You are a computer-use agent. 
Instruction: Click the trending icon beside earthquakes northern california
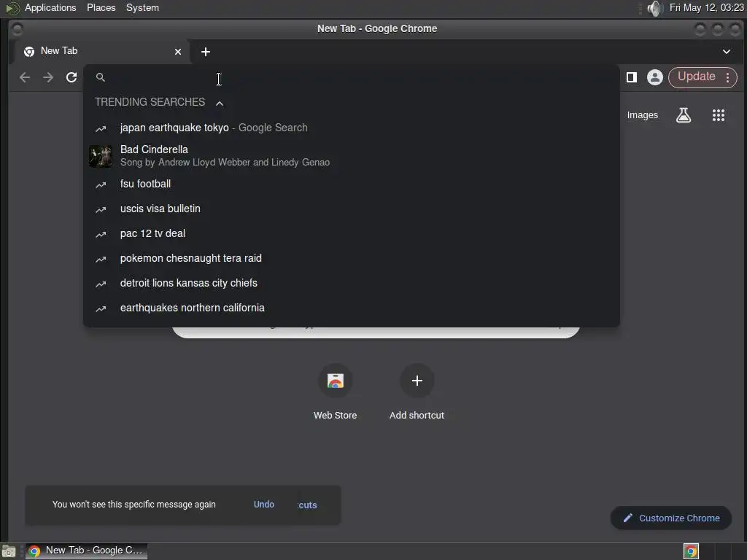101,308
